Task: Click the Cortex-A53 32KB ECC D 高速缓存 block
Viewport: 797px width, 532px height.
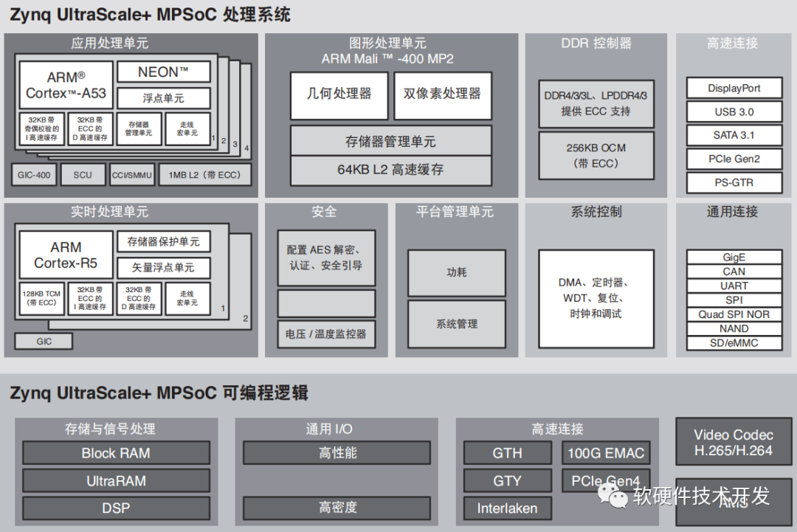Action: pos(90,129)
